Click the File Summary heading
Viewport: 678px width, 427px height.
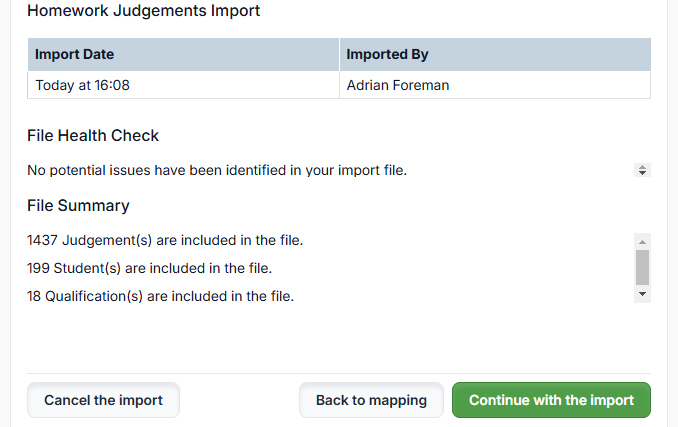click(78, 205)
